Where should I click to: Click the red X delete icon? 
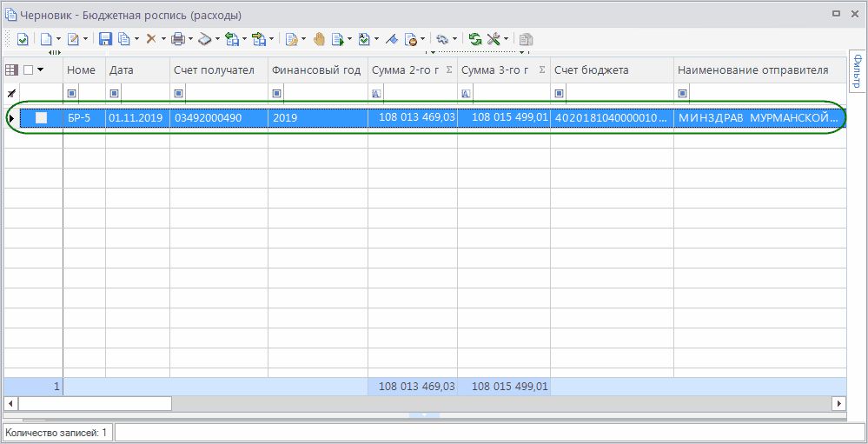[x=151, y=39]
